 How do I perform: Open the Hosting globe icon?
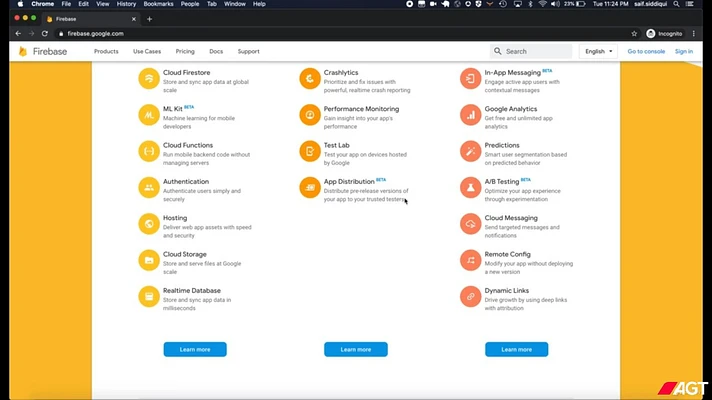(x=149, y=224)
